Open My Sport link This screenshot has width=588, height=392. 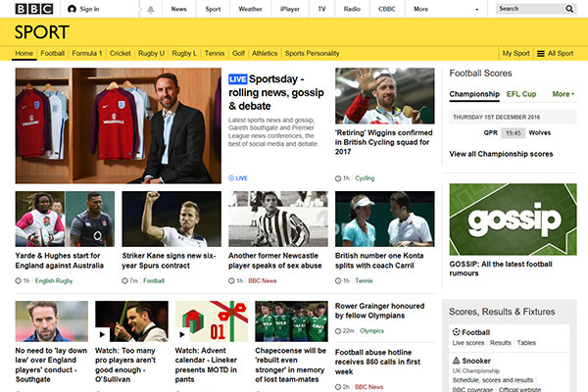coord(515,54)
